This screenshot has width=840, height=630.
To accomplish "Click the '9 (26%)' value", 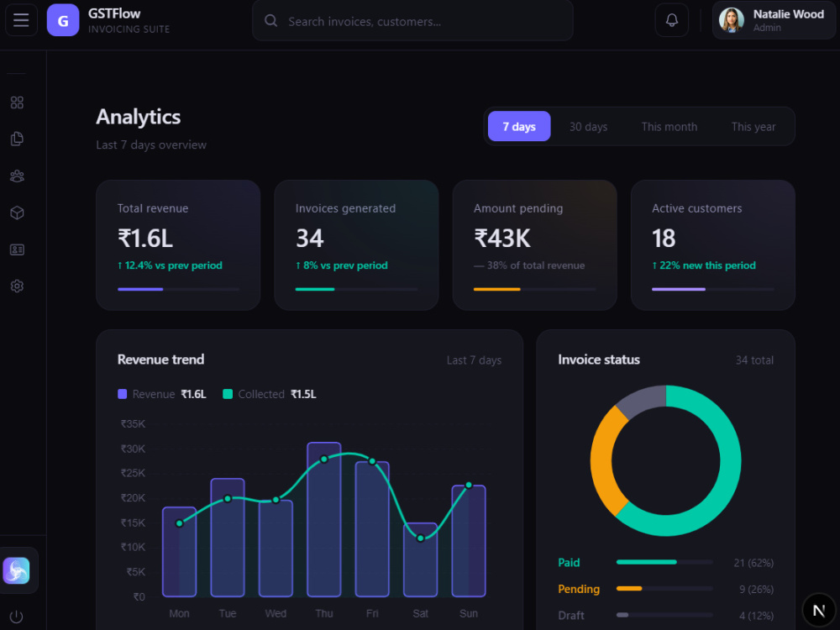I will [756, 589].
